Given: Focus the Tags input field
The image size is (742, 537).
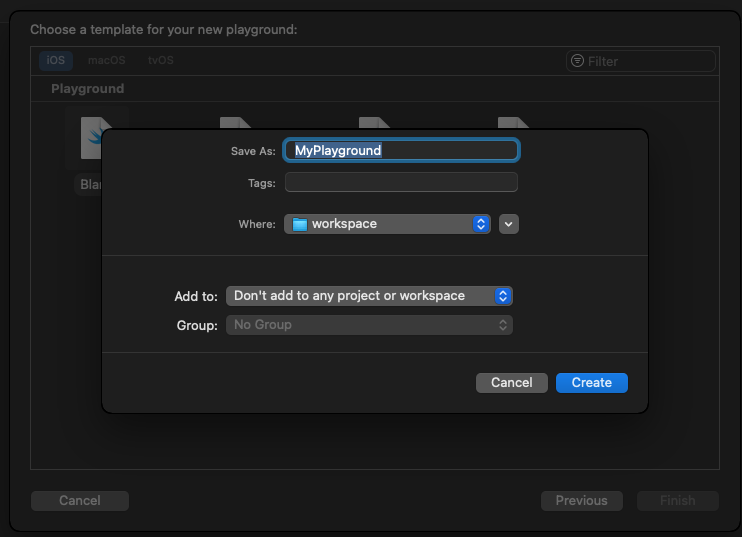Looking at the screenshot, I should [401, 183].
